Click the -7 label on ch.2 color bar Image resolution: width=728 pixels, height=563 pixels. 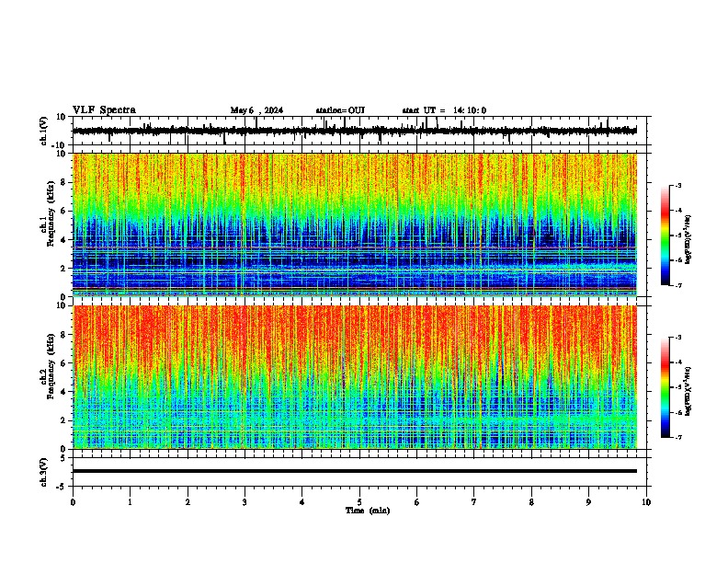(x=678, y=437)
